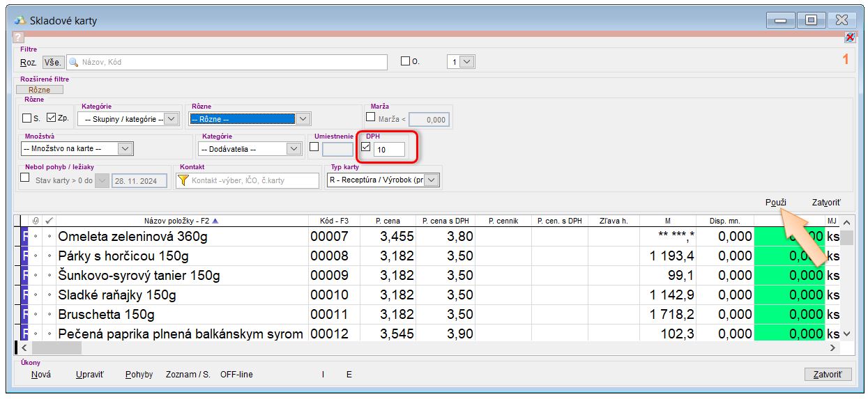Click the red-crossed icon at top right

coord(850,38)
